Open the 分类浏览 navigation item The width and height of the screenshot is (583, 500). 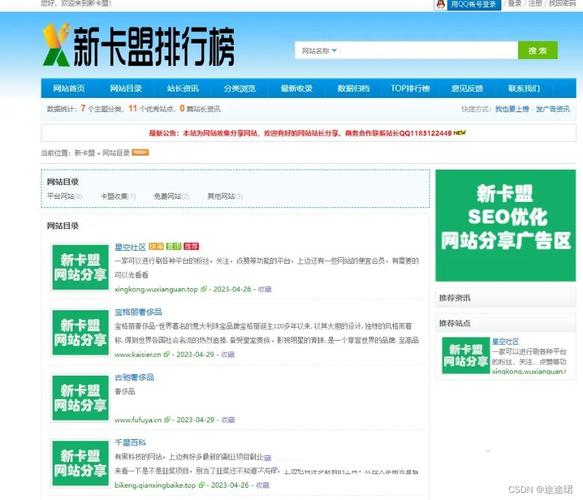click(239, 88)
